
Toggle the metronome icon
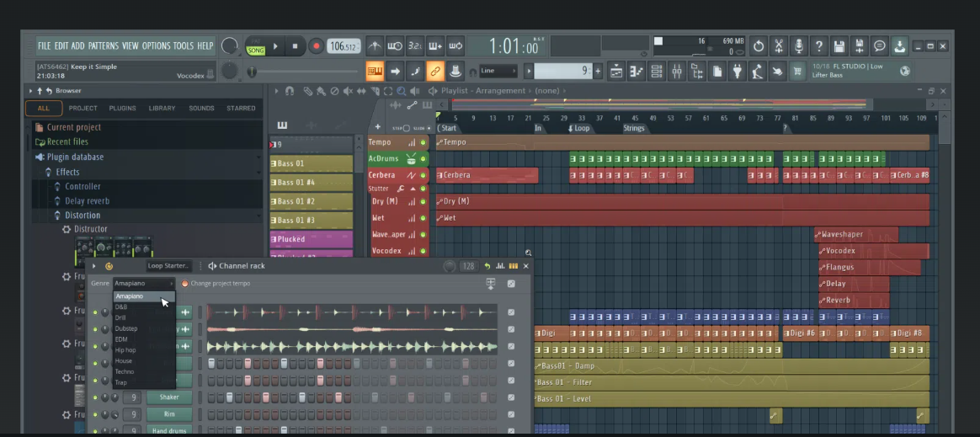pyautogui.click(x=375, y=46)
